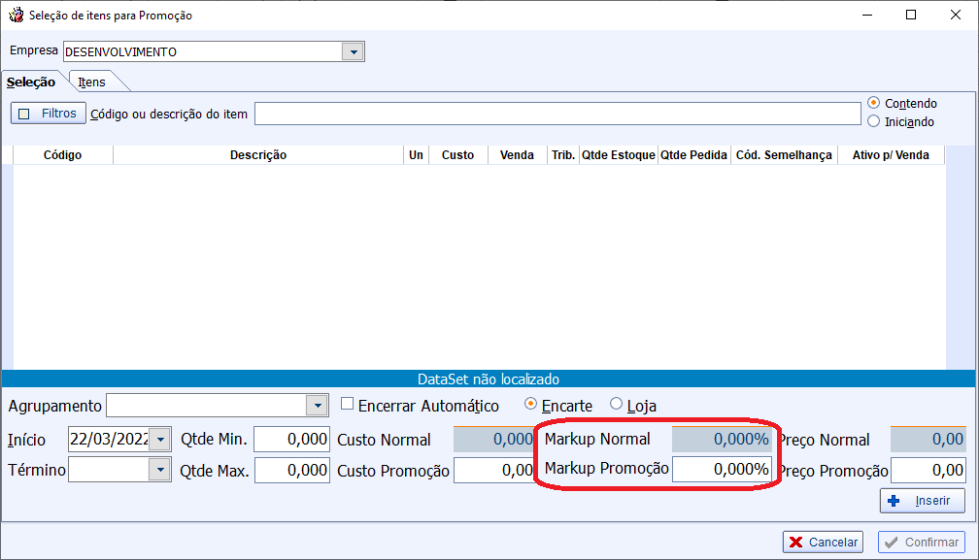Select the Contendo radio option

click(874, 103)
